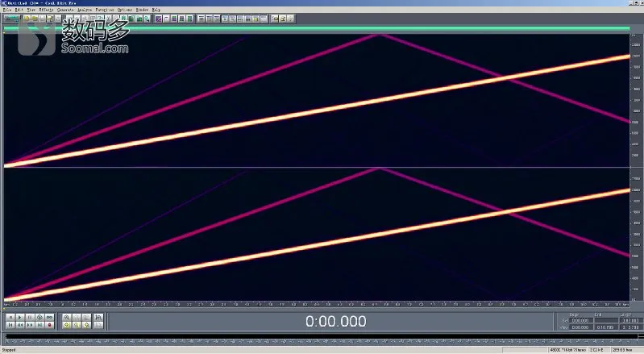This screenshot has width=644, height=354.
Task: Open the Effects menu
Action: pyautogui.click(x=46, y=10)
